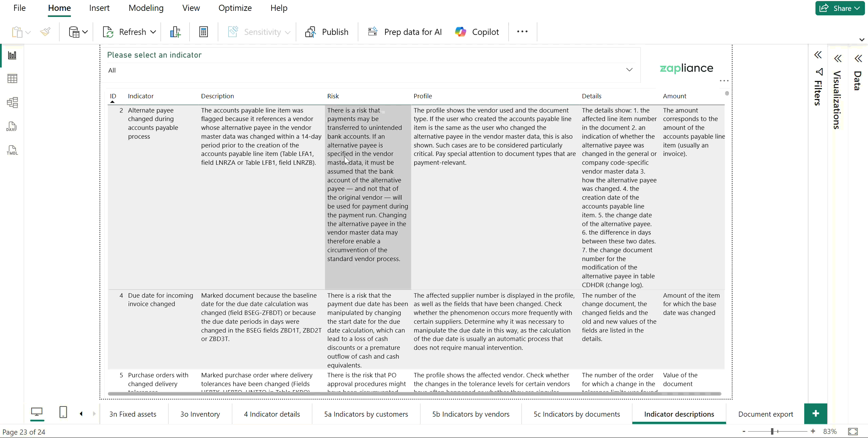Image resolution: width=868 pixels, height=438 pixels.
Task: Add a new report page
Action: coord(816,414)
